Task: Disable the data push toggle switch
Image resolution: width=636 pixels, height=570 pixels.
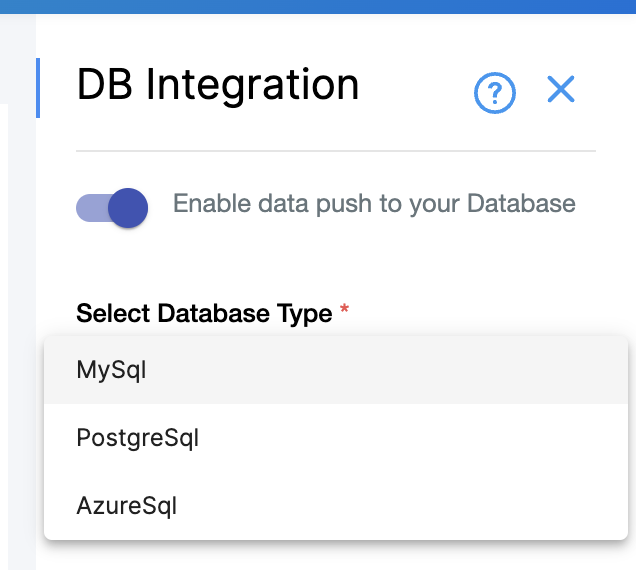Action: click(x=111, y=207)
